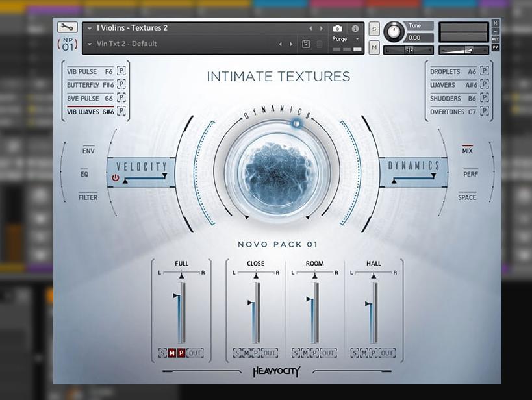Image resolution: width=532 pixels, height=400 pixels.
Task: Open the ENV section
Action: pyautogui.click(x=88, y=151)
